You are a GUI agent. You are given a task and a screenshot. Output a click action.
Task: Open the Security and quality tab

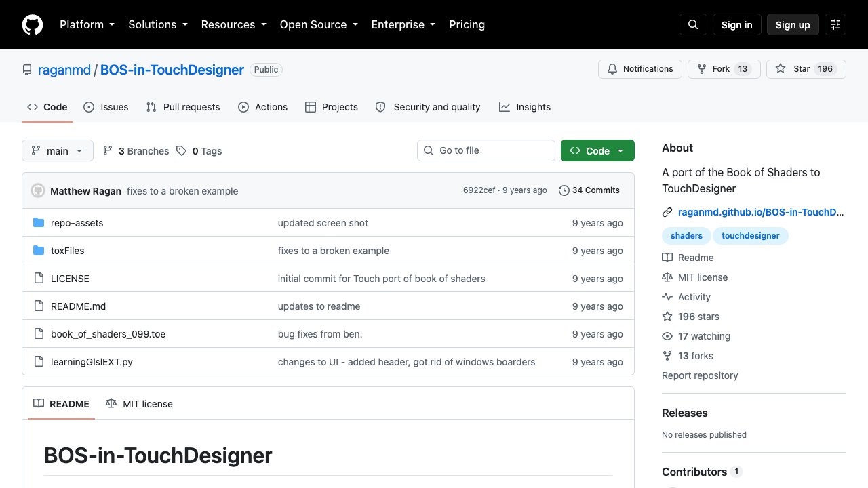point(428,107)
